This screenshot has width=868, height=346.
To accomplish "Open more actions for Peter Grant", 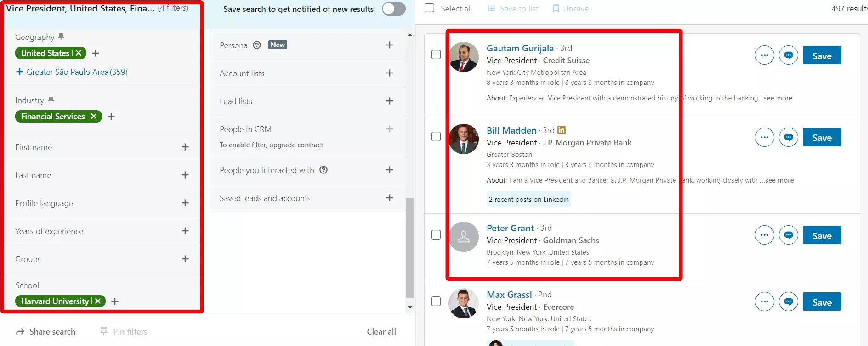I will 765,235.
